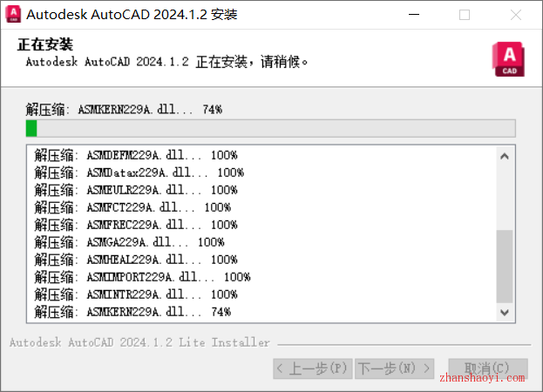Click the log list scrollbar thumb
This screenshot has width=543, height=392.
(x=505, y=266)
